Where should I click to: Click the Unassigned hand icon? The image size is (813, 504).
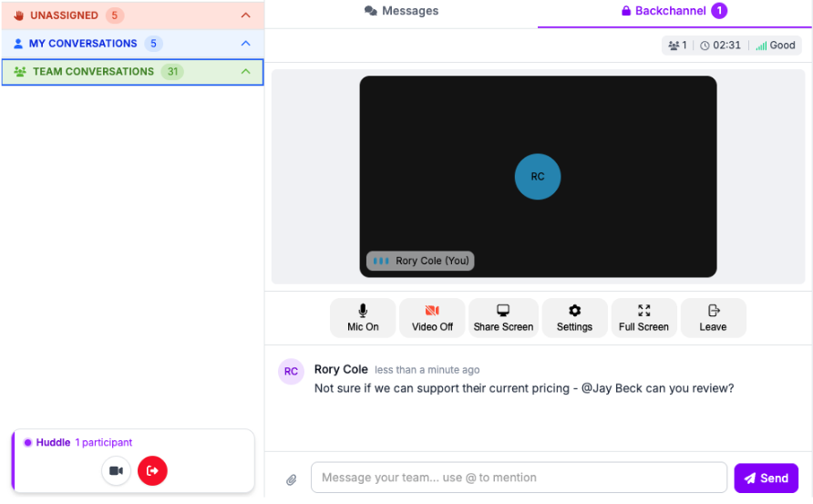pos(18,15)
